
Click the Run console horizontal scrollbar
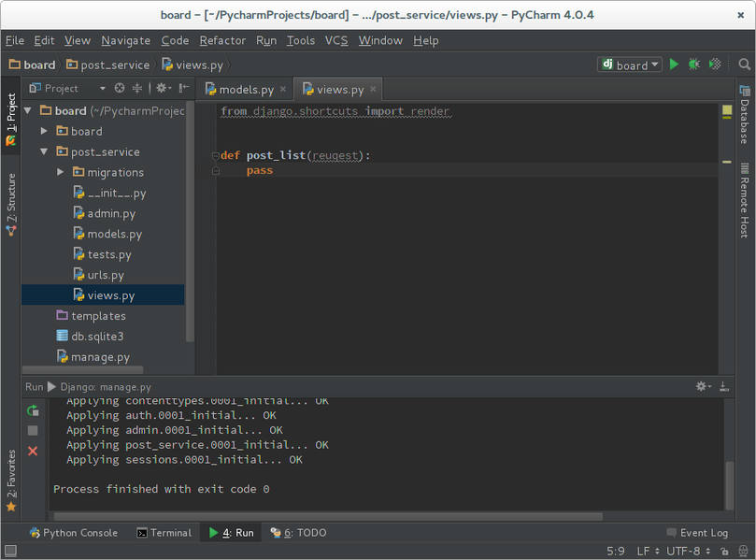pyautogui.click(x=328, y=517)
